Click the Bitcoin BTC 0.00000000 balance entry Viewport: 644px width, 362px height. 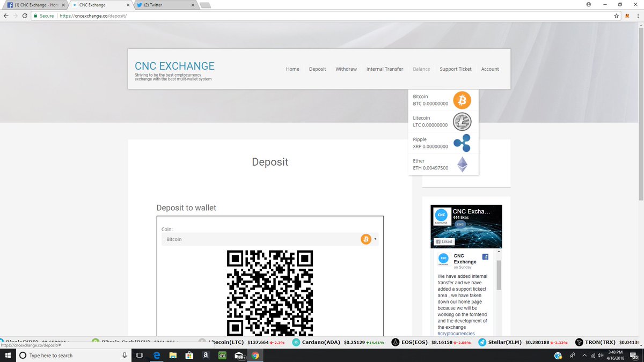[x=443, y=100]
